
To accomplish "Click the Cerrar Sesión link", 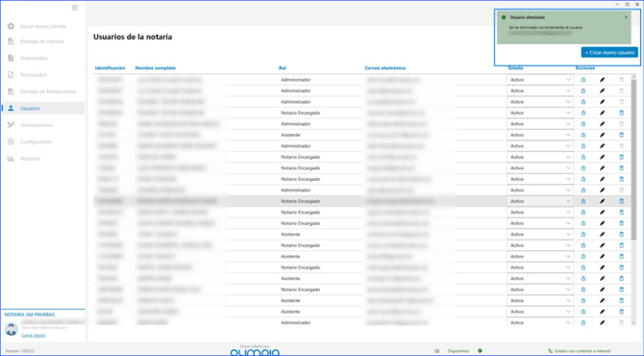I will tap(34, 336).
